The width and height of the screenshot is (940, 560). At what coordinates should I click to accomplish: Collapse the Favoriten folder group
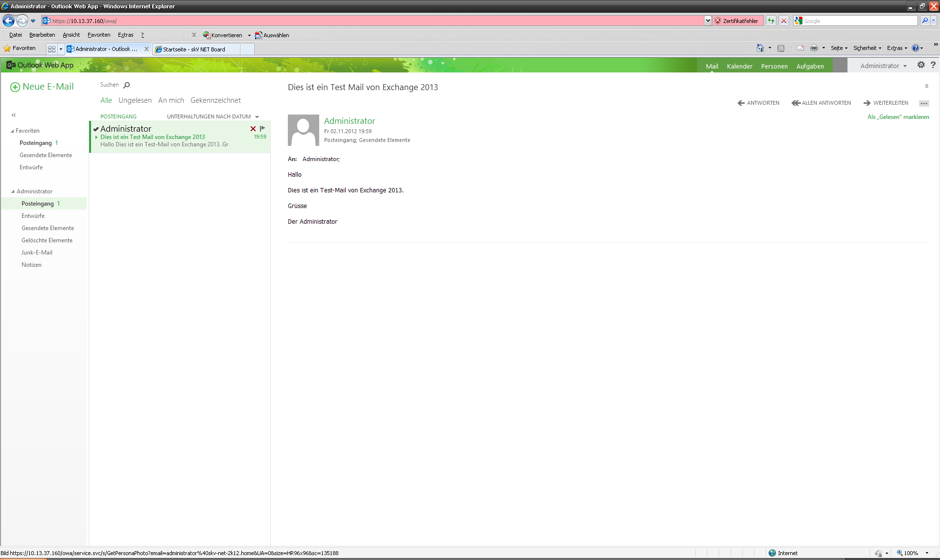click(x=12, y=131)
